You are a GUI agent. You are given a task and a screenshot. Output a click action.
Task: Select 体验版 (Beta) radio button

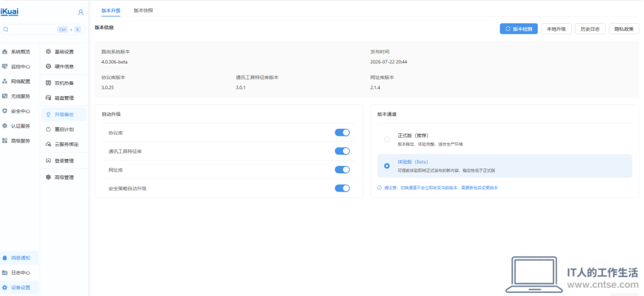point(387,166)
